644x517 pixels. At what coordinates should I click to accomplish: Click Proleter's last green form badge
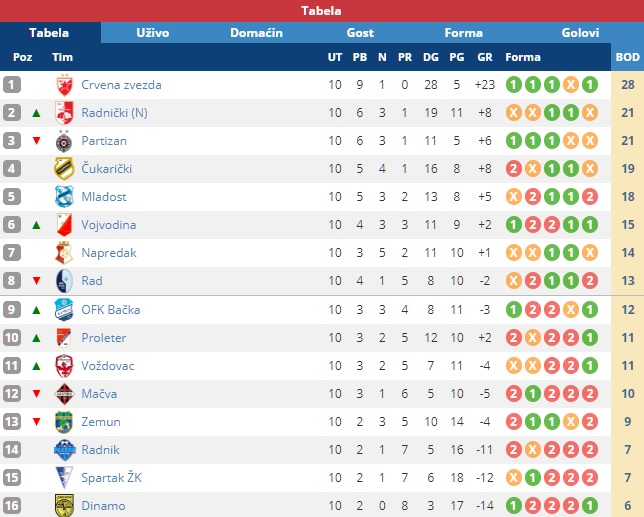pyautogui.click(x=590, y=338)
